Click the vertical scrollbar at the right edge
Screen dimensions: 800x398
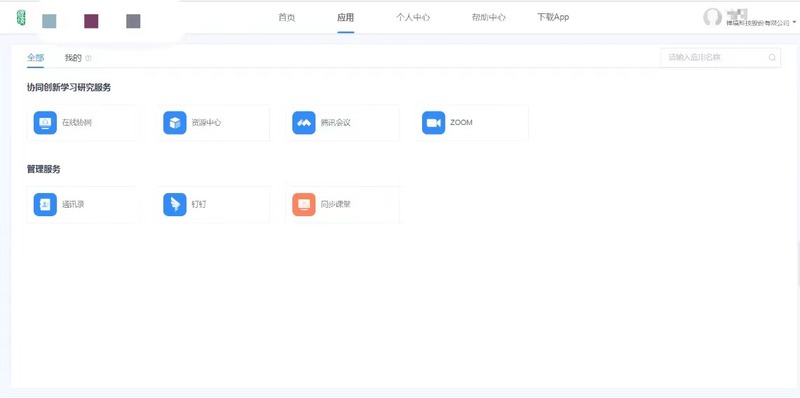798,265
